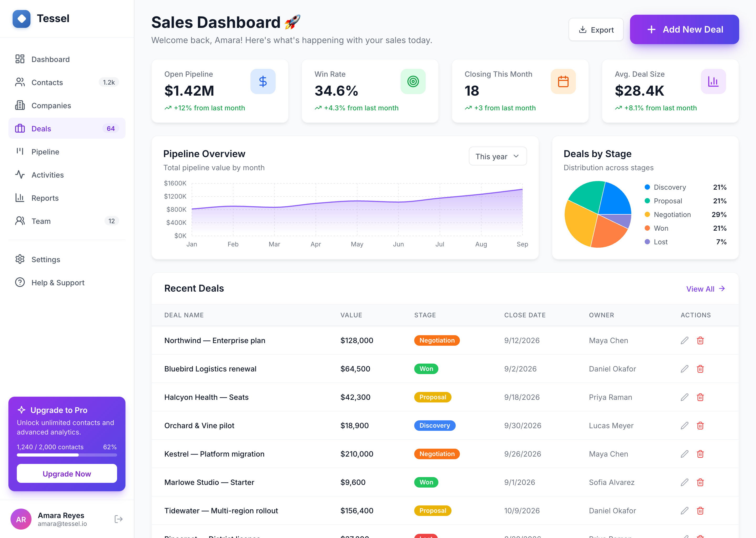The width and height of the screenshot is (756, 538).
Task: Click the target icon on Win Rate card
Action: point(413,81)
